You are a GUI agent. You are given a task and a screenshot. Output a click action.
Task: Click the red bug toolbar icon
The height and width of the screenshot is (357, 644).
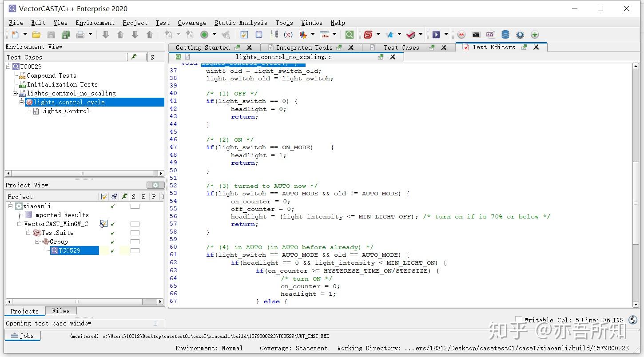coord(461,35)
